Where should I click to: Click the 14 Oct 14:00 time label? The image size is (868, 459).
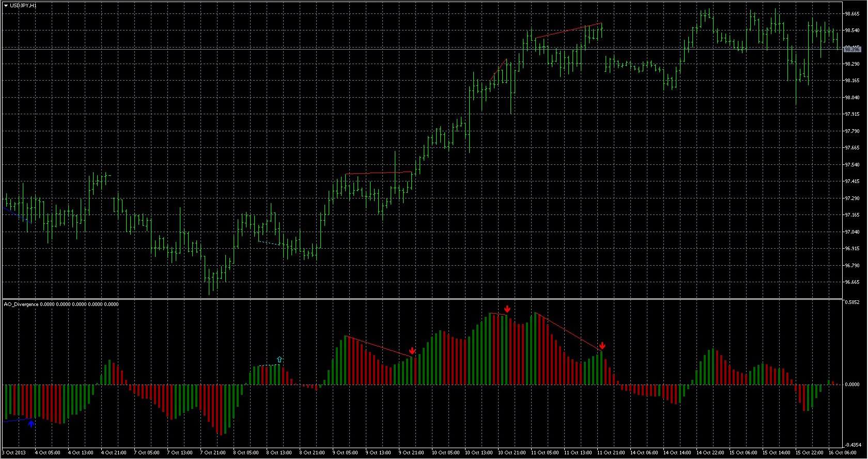pyautogui.click(x=677, y=453)
